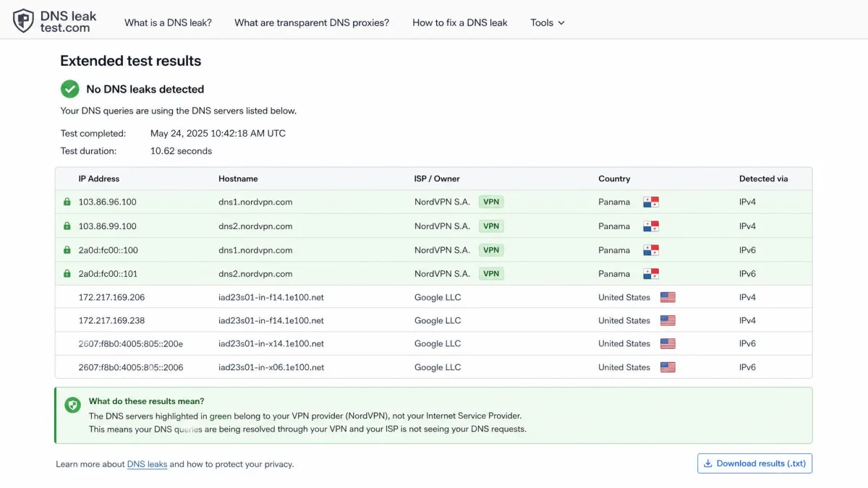Click the VPN badge in the 103.86.96.100 row
The image size is (868, 488).
[x=491, y=202]
